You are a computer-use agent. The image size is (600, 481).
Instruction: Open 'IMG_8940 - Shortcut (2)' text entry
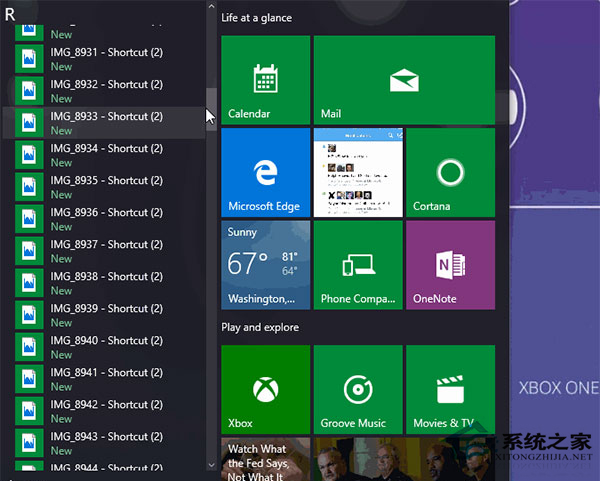(107, 341)
